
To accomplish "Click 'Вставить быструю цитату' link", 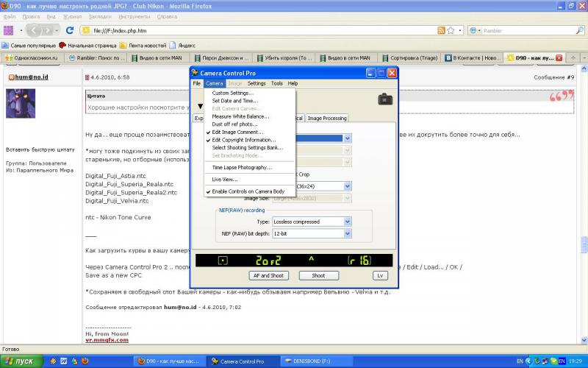I will pos(40,149).
